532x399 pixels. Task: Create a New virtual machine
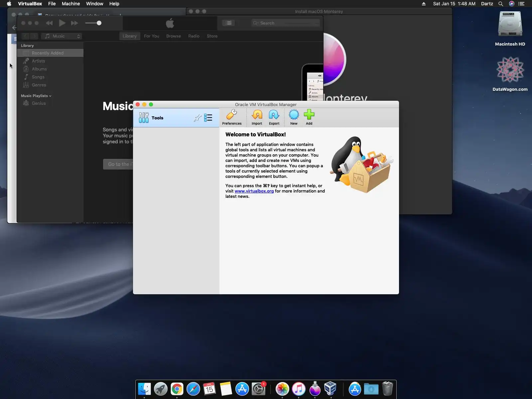[294, 118]
